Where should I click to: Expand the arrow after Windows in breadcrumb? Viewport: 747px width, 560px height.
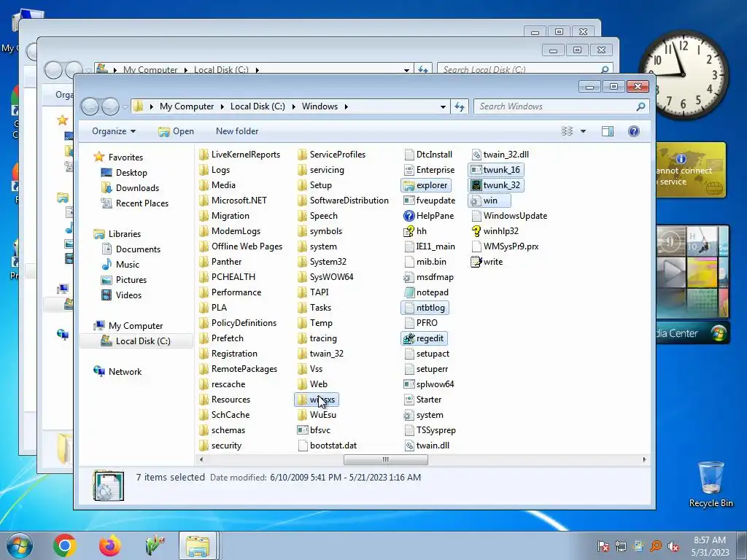[347, 106]
